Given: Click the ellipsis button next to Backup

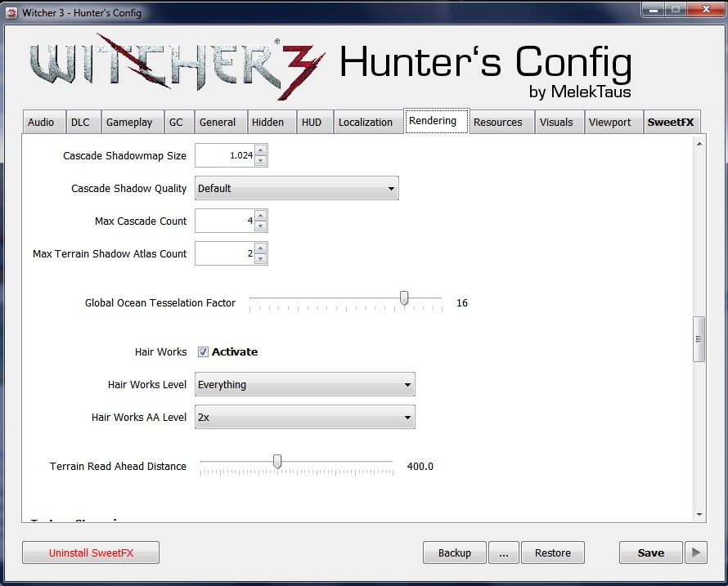Looking at the screenshot, I should point(504,552).
